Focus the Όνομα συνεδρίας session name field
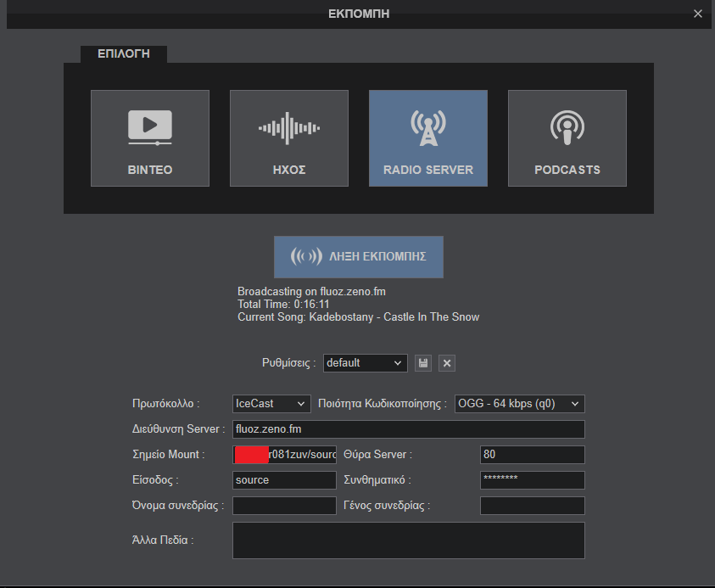715x588 pixels. (284, 506)
